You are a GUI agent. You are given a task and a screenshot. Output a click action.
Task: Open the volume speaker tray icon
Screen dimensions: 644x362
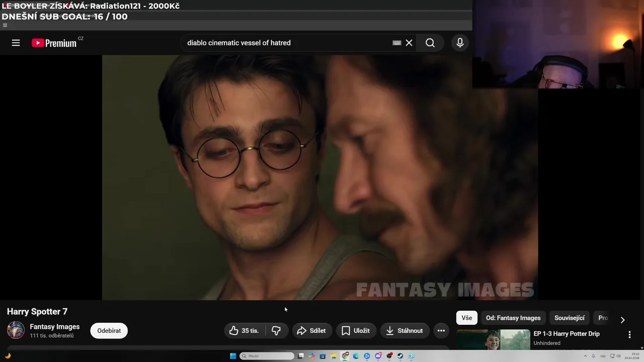click(x=618, y=356)
